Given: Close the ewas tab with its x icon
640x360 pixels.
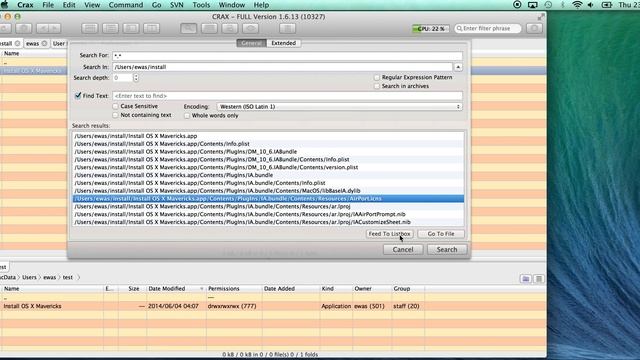Looking at the screenshot, I should 44,43.
